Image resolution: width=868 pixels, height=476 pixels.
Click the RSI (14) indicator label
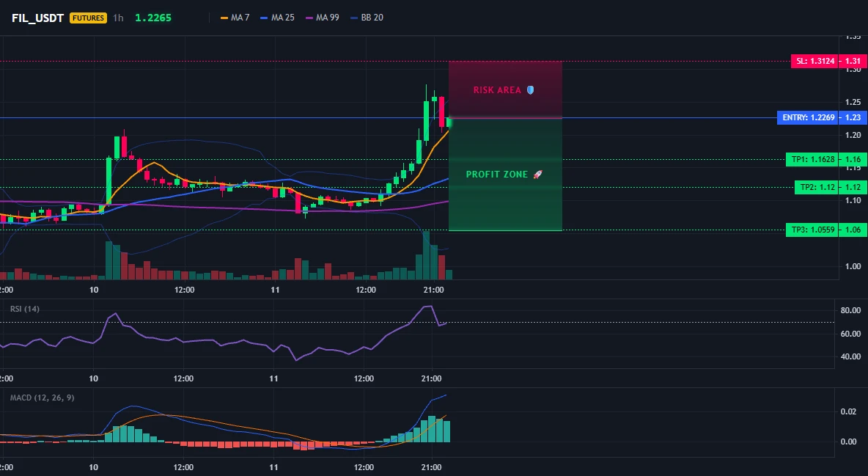[x=25, y=309]
